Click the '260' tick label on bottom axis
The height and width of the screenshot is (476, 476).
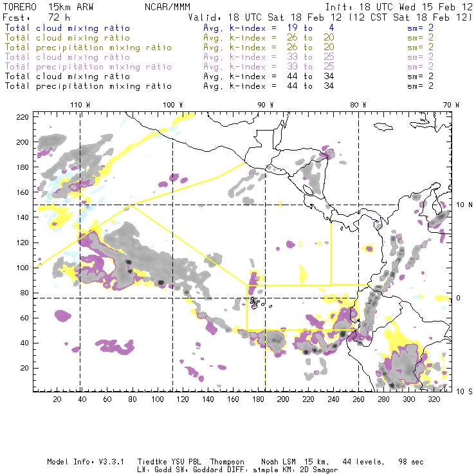pos(358,399)
